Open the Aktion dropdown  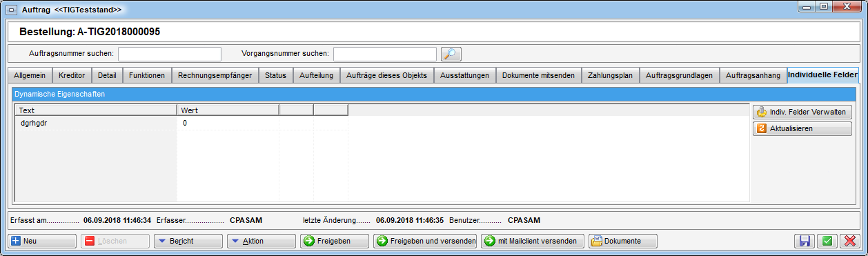click(x=262, y=241)
